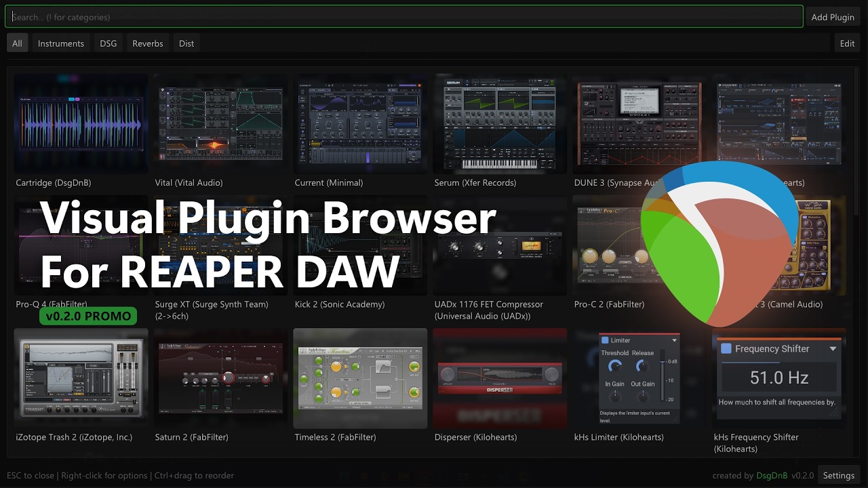Click the Add Plugin button
This screenshot has width=868, height=488.
tap(833, 17)
